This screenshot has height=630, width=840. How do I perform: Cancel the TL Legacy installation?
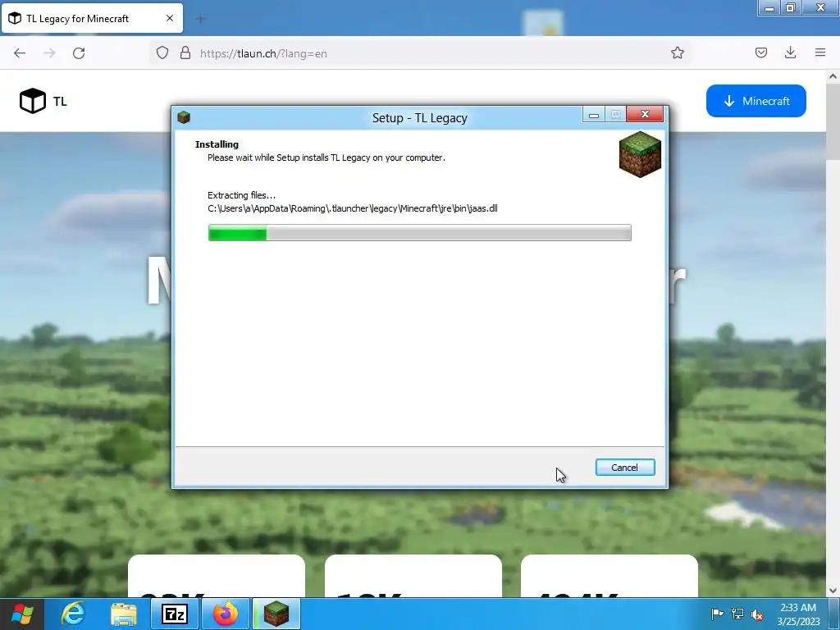coord(624,467)
